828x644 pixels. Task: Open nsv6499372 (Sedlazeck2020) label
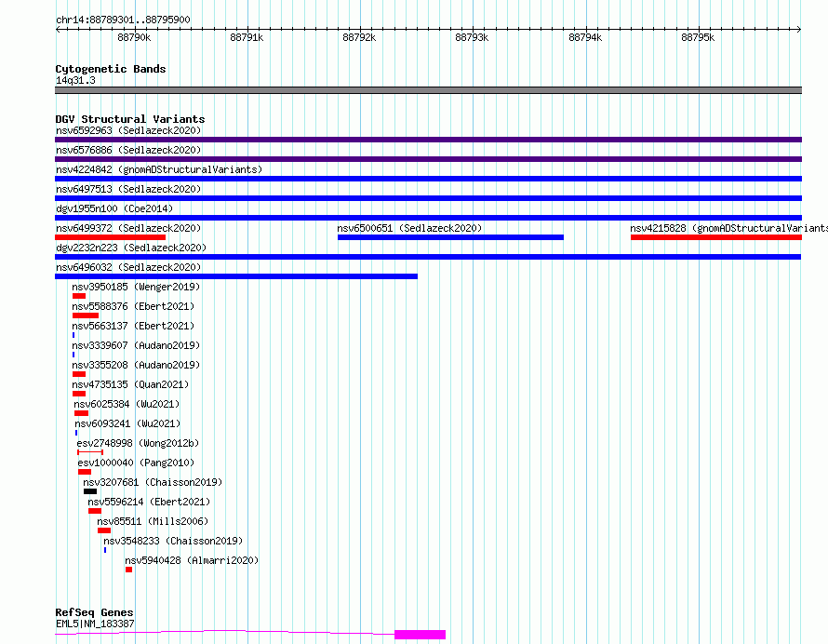(128, 228)
